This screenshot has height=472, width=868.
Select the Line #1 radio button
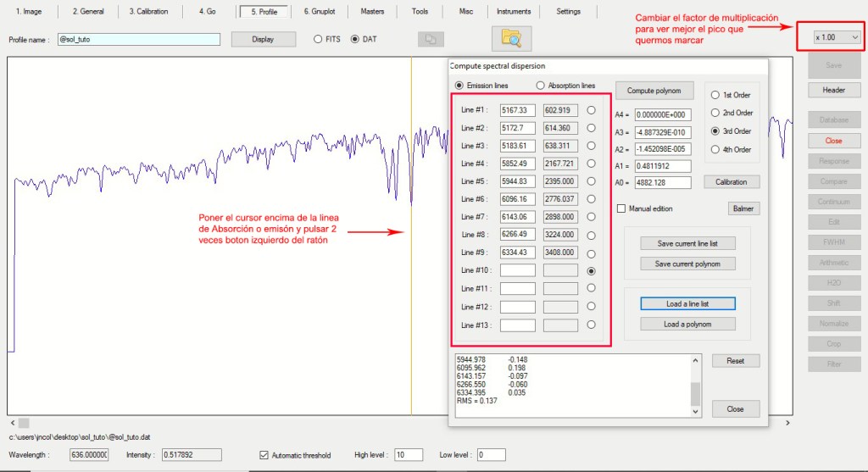point(591,110)
